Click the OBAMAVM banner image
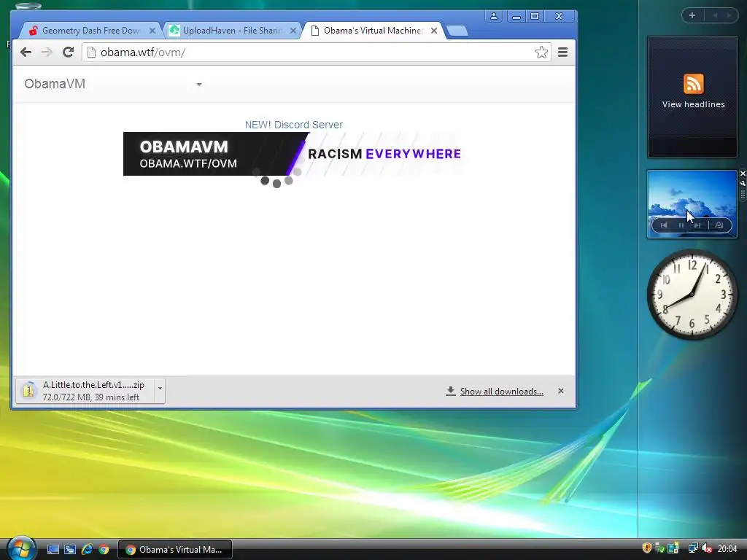747x560 pixels. click(293, 154)
